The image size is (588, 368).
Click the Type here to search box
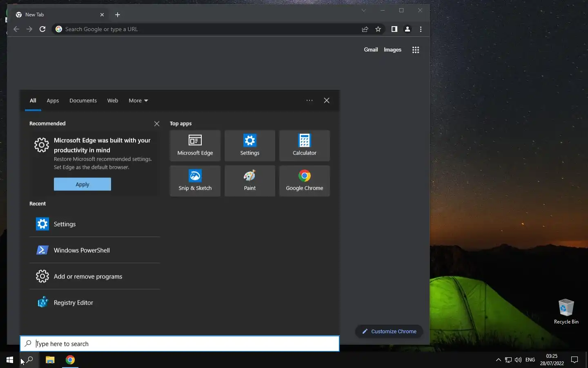pyautogui.click(x=180, y=344)
